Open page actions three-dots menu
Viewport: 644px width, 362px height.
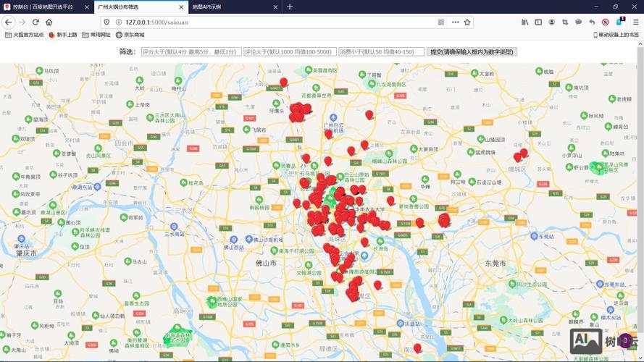click(455, 22)
